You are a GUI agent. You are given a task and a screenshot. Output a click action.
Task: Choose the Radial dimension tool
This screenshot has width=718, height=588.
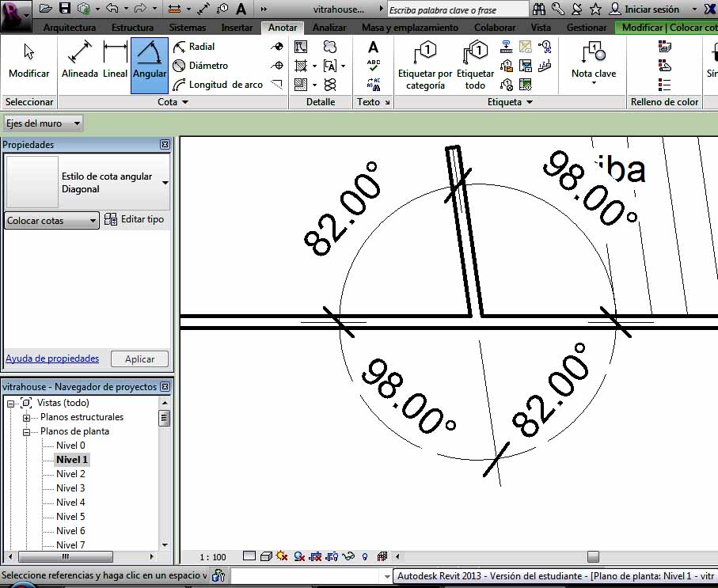[x=195, y=47]
